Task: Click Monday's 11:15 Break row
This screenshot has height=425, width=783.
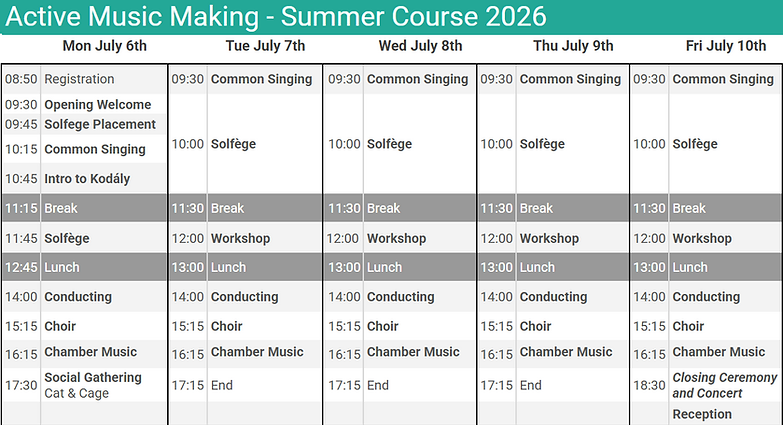Action: 84,208
